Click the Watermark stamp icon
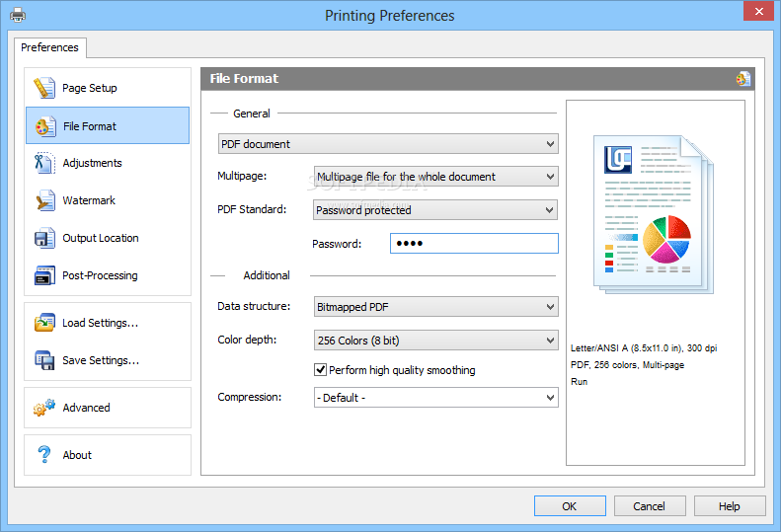This screenshot has width=781, height=532. (x=44, y=200)
